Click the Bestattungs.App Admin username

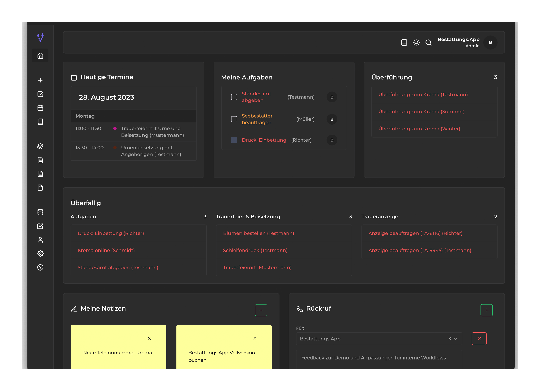(458, 42)
